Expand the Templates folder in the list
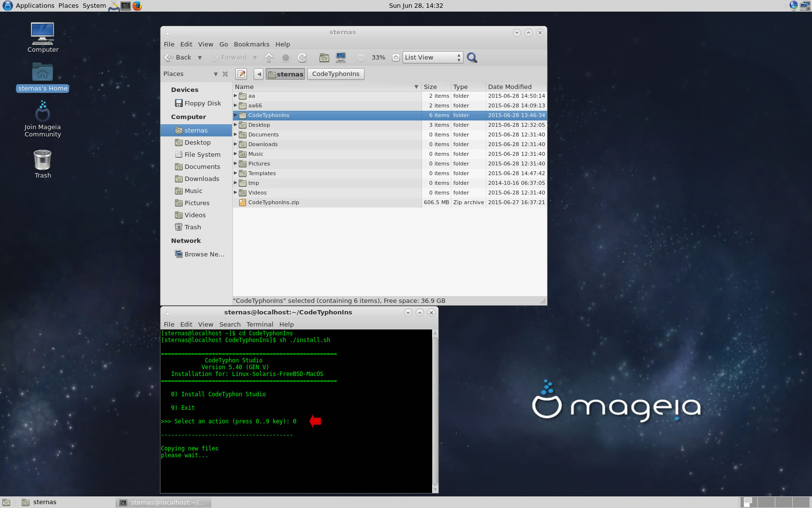This screenshot has width=812, height=508. [x=235, y=173]
